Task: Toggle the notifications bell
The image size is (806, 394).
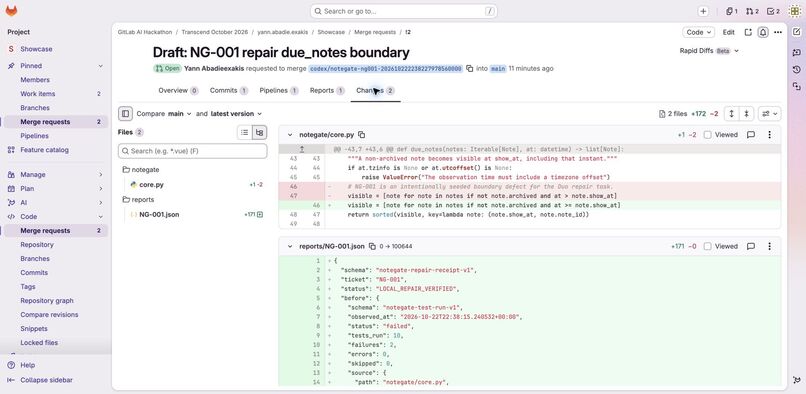Action: [x=763, y=32]
